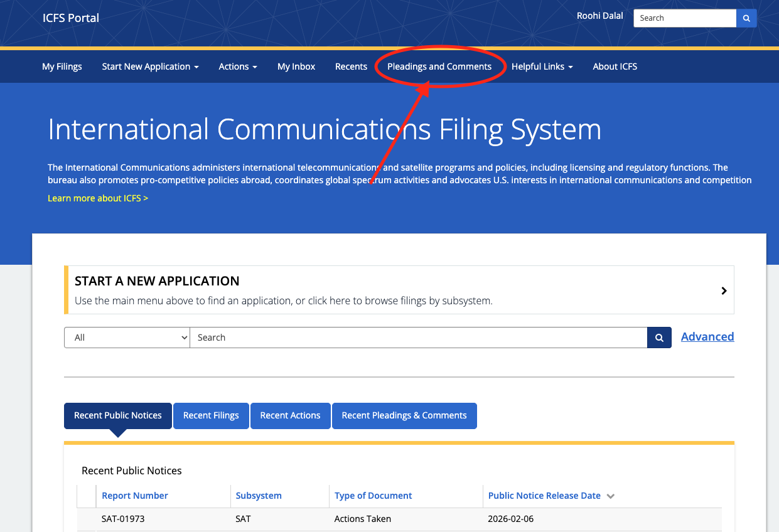The width and height of the screenshot is (779, 532).
Task: Open the Start New Application dropdown menu
Action: coord(150,66)
